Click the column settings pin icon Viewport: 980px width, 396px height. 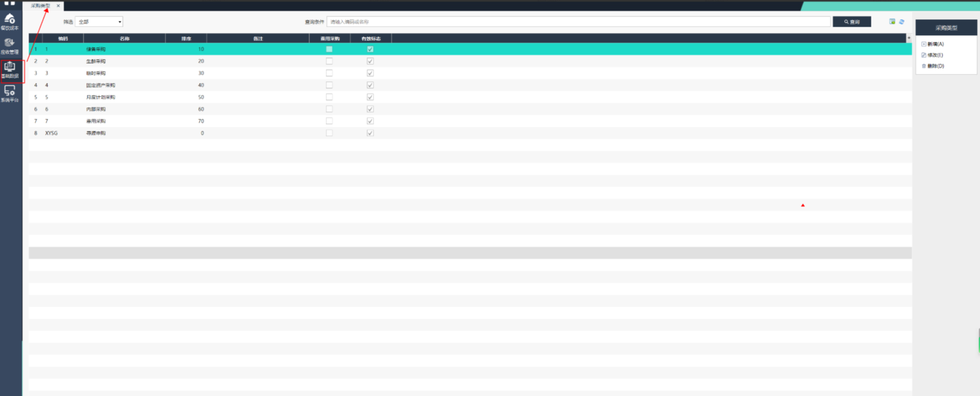908,38
